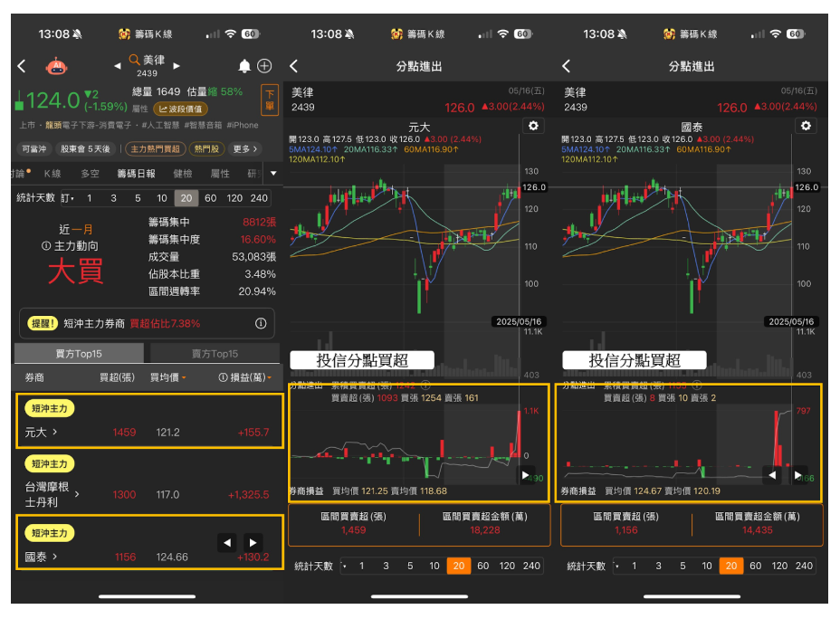840x619 pixels.
Task: Tap info icon beside 累積買賣超 in 國泰 panel
Action: pyautogui.click(x=697, y=385)
